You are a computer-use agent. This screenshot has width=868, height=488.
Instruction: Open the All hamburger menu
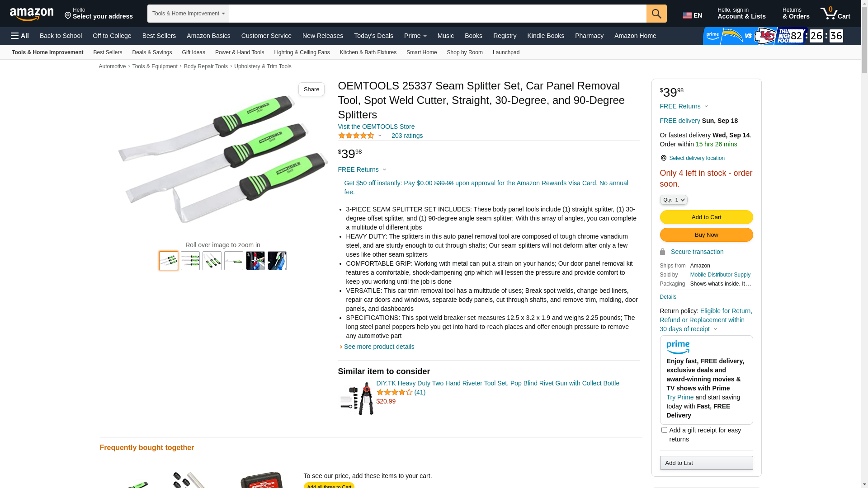(20, 36)
